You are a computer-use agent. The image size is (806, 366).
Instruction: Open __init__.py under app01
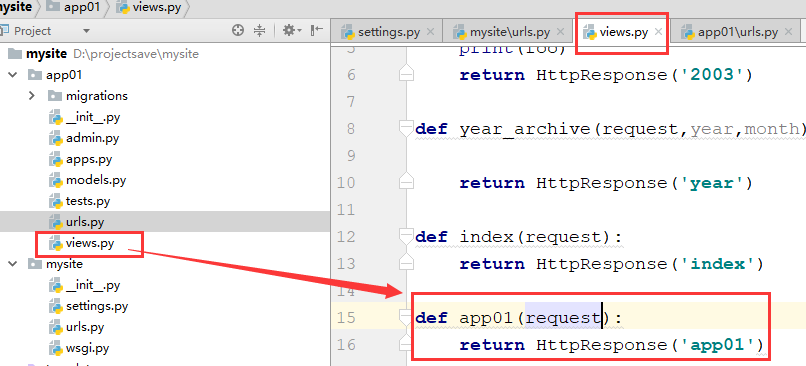[93, 117]
